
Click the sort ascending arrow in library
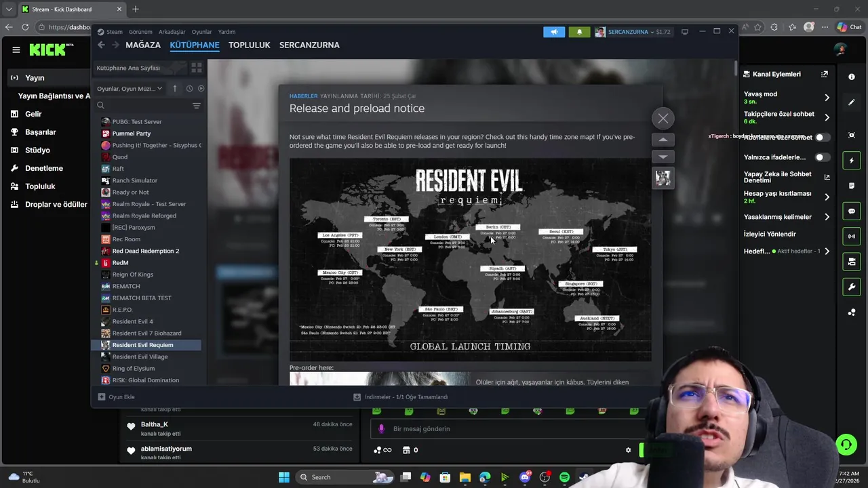point(175,89)
